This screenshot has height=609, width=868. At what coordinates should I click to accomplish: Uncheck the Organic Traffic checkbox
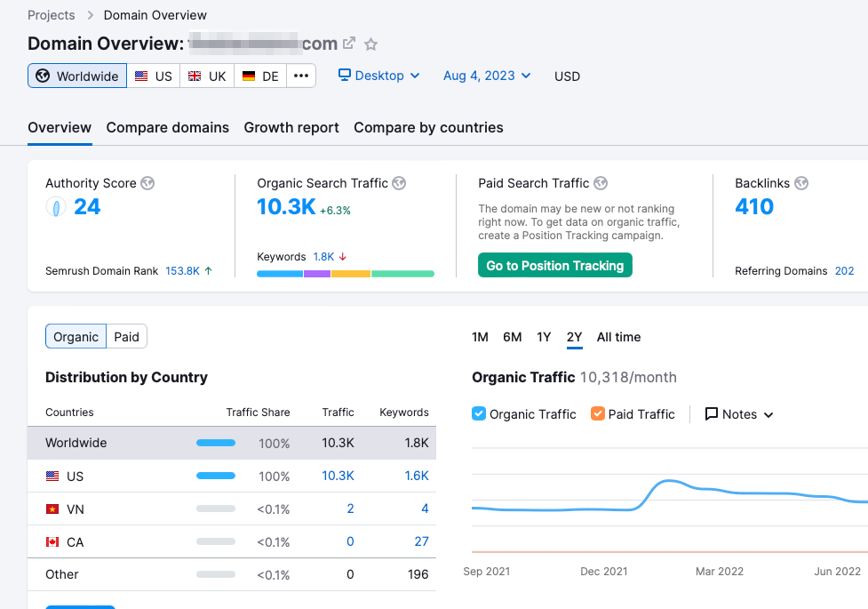coord(479,414)
